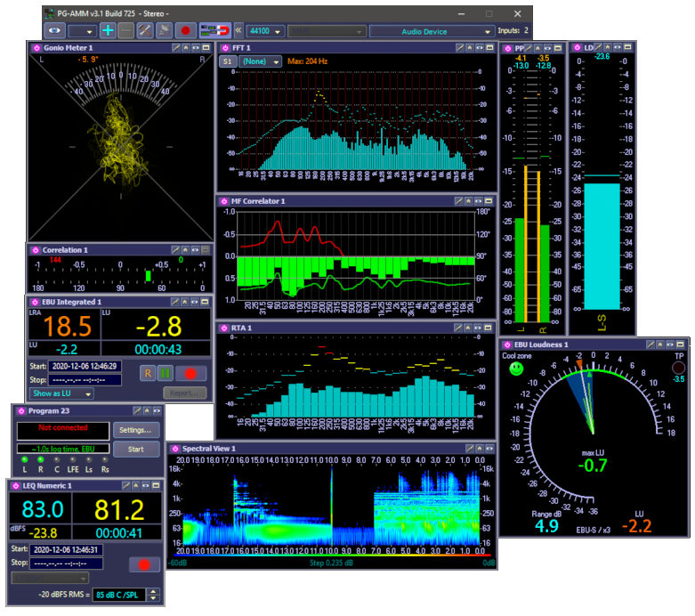Viewport: 695px width, 616px height.
Task: Open the Show as LU dropdown
Action: [62, 393]
